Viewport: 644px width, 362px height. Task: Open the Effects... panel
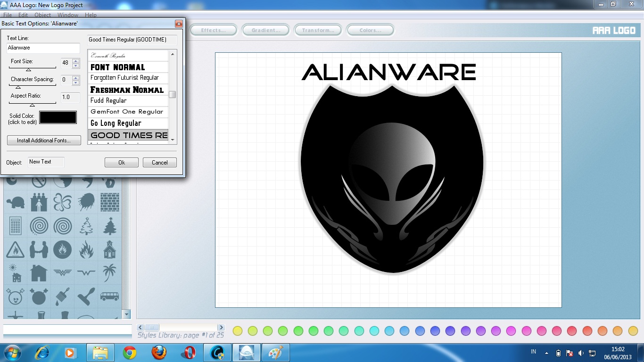[x=213, y=30]
